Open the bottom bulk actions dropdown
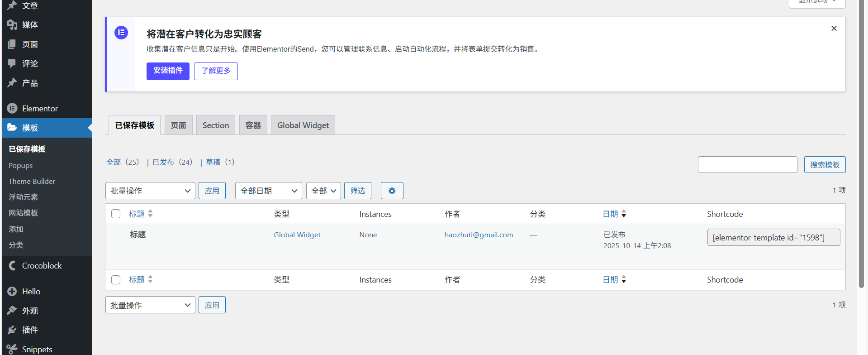 tap(150, 305)
